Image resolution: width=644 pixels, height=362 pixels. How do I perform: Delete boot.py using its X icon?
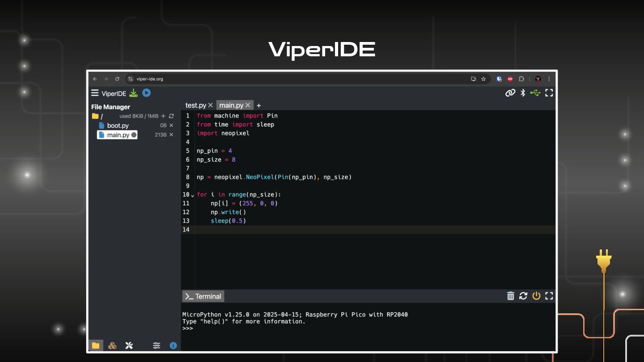pos(171,126)
